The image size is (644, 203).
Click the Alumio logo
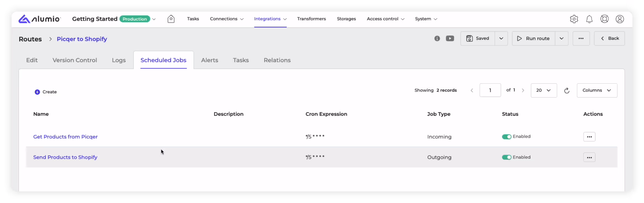(x=40, y=19)
